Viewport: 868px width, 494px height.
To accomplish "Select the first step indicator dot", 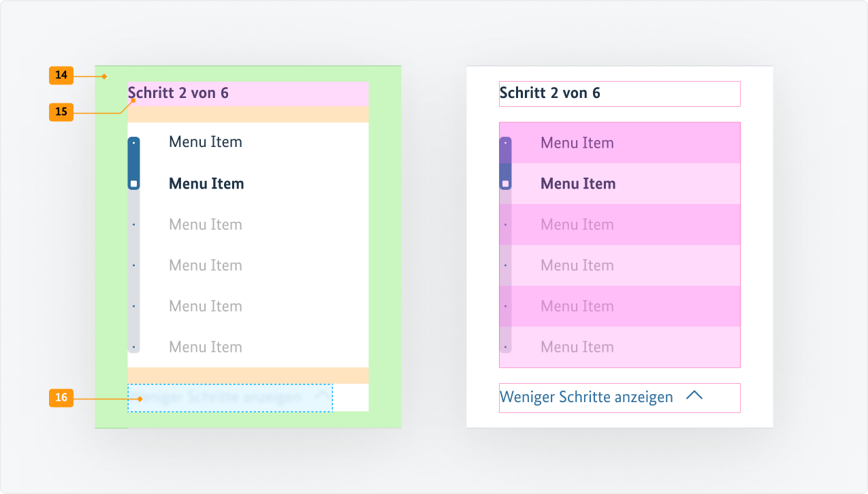I will pos(134,142).
